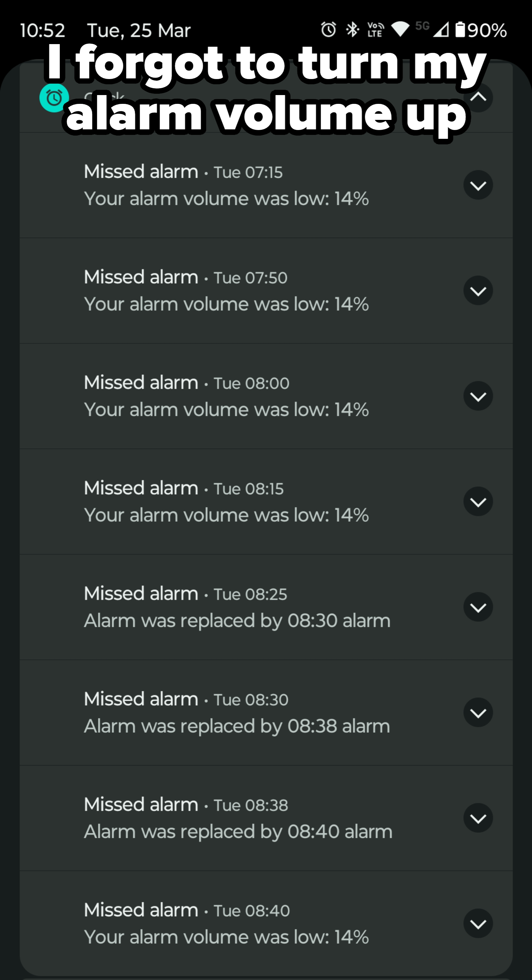Image resolution: width=532 pixels, height=980 pixels.
Task: Expand the 08:30 missed alarm entry
Action: click(x=478, y=712)
